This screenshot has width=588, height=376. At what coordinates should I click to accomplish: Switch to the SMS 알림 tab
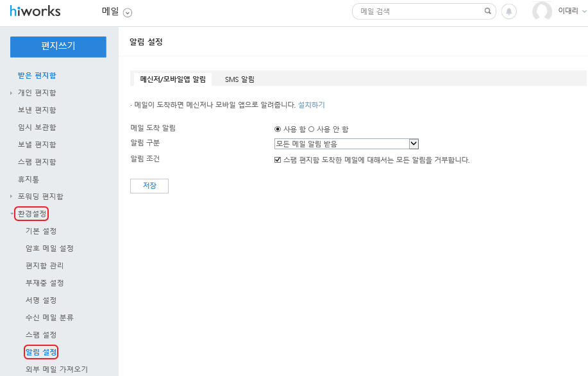[239, 79]
